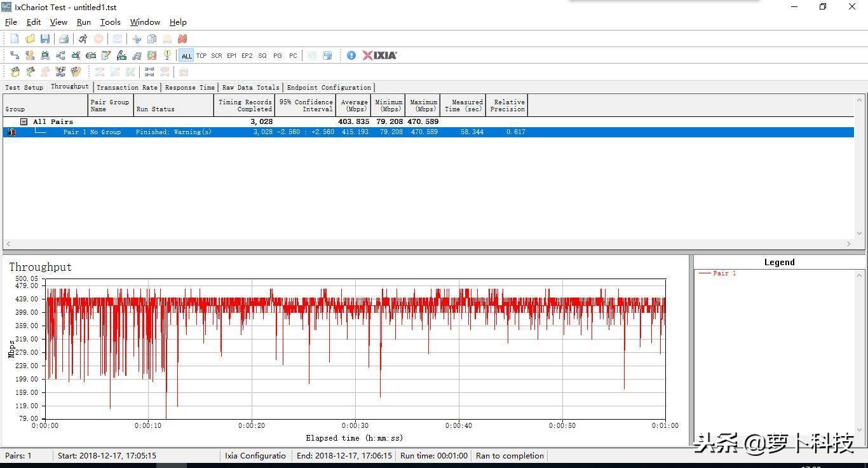
Task: Click the red Pair 1 legend line
Action: 705,273
